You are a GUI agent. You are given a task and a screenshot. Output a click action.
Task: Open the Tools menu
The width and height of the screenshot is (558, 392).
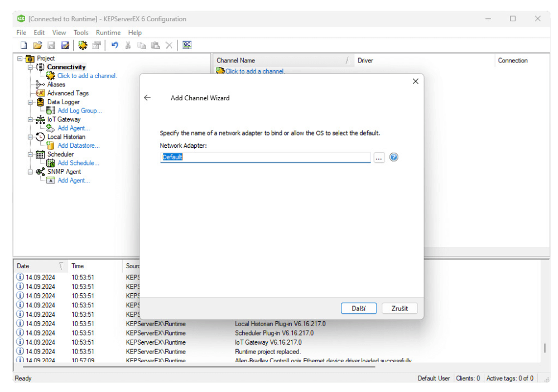point(81,32)
